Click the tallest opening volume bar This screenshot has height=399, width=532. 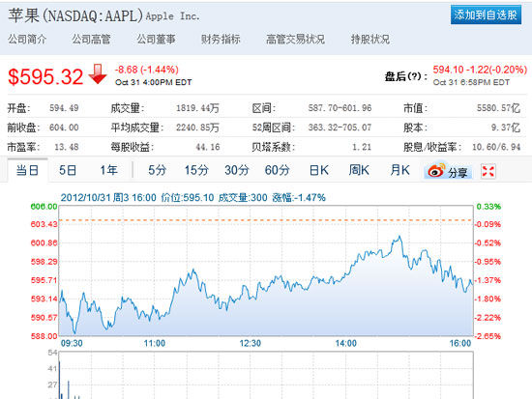pyautogui.click(x=60, y=380)
